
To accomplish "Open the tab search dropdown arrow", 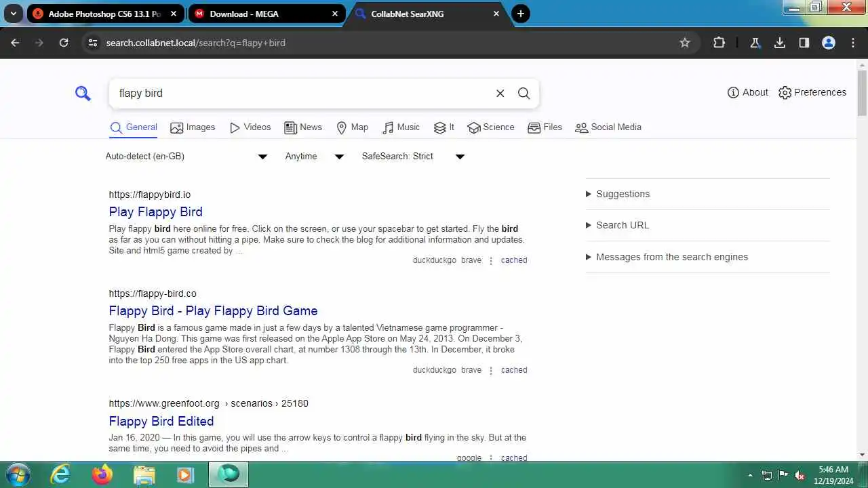I will 13,14.
